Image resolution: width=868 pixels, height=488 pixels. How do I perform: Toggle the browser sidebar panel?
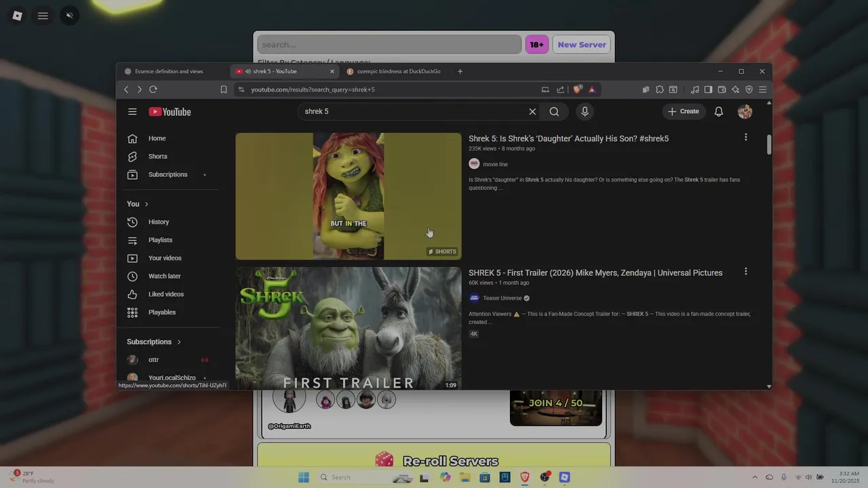pos(709,89)
